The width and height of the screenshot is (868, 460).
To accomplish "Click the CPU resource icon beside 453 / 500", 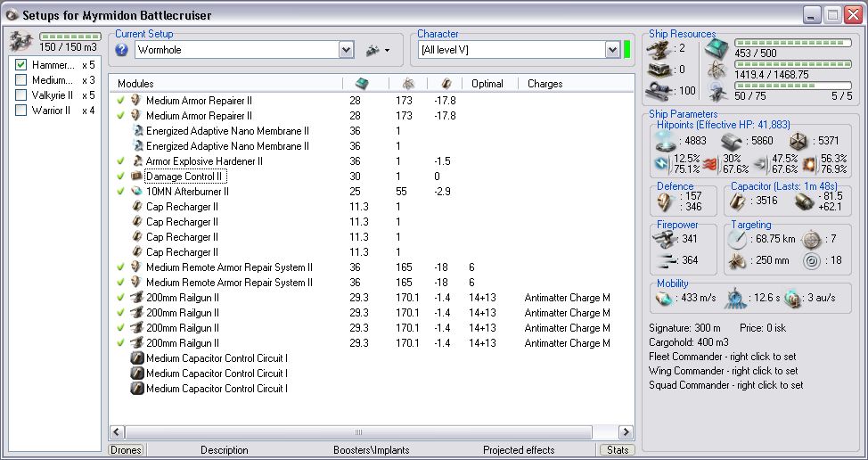I will (717, 49).
